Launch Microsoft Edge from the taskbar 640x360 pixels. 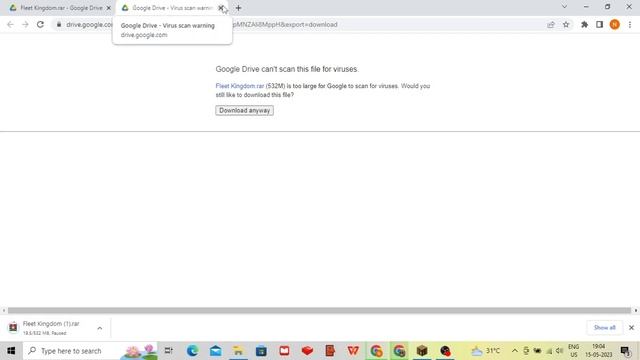[x=192, y=351]
